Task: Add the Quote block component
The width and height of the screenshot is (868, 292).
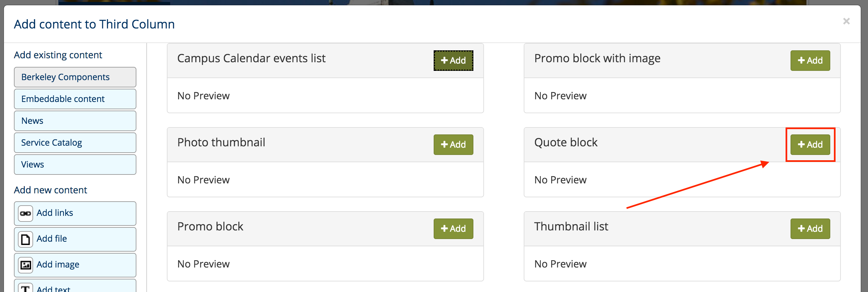Action: coord(810,144)
